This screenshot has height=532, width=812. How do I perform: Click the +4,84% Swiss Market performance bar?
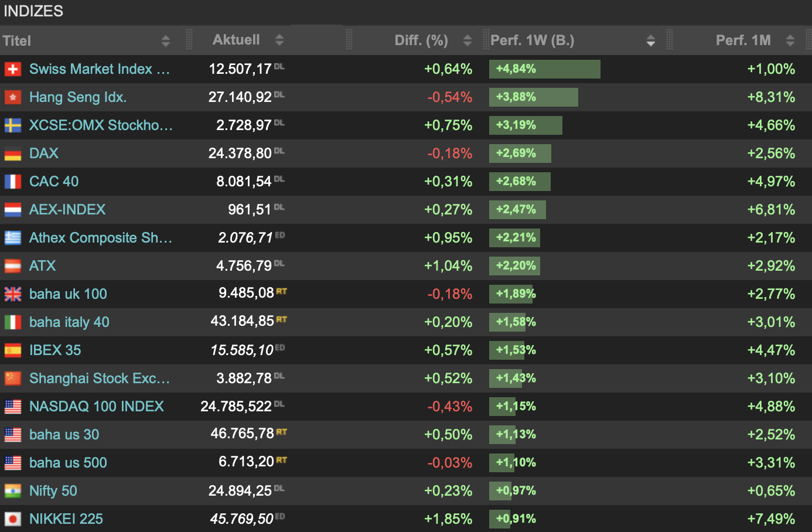pyautogui.click(x=544, y=69)
